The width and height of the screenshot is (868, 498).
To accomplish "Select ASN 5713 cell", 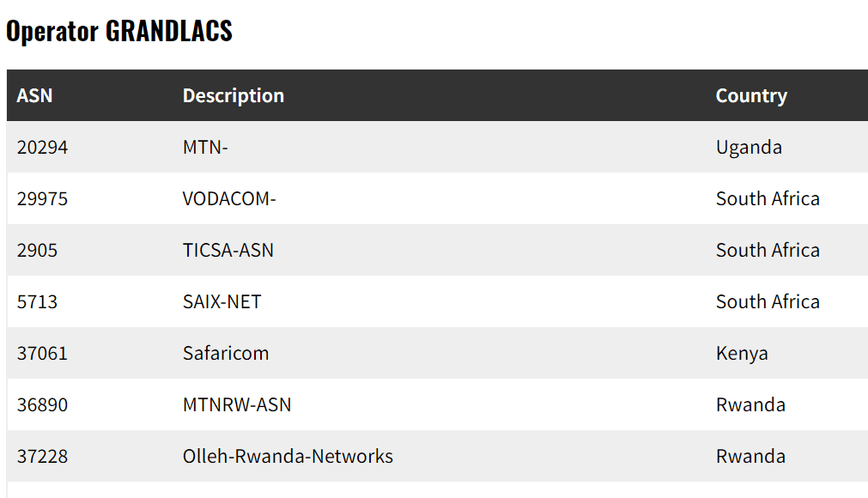I will (x=37, y=301).
